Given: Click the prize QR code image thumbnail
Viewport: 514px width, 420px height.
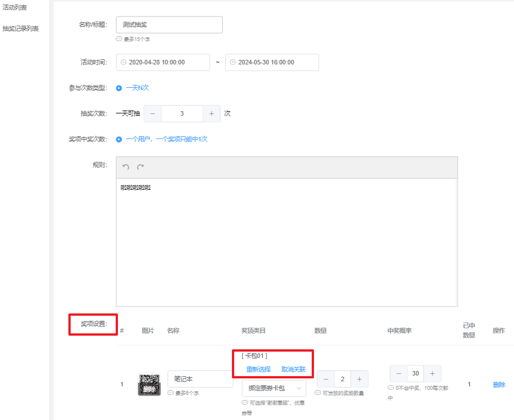Looking at the screenshot, I should point(149,384).
